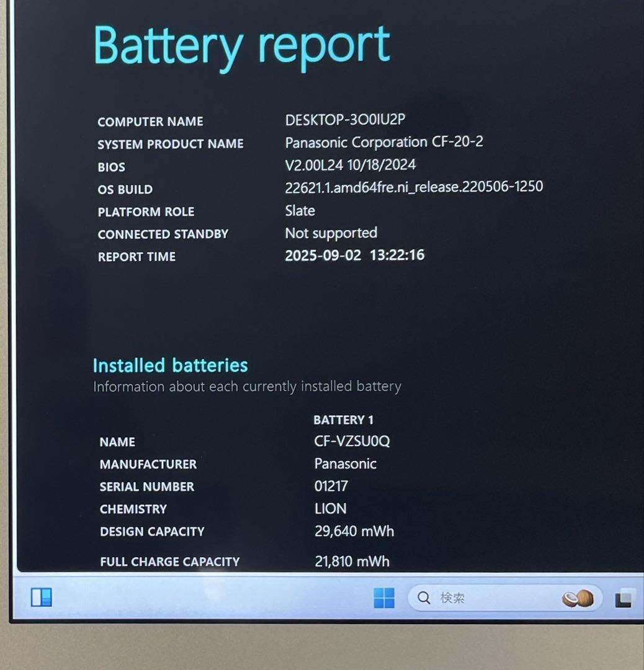This screenshot has width=644, height=670.
Task: Click the subtitle "Information about each currently installed battery"
Action: (x=247, y=386)
